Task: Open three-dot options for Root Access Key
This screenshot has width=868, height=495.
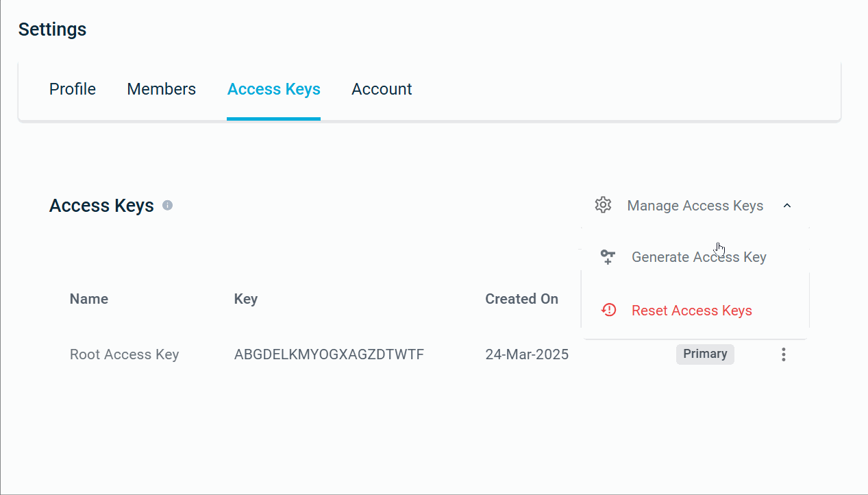Action: click(x=784, y=354)
